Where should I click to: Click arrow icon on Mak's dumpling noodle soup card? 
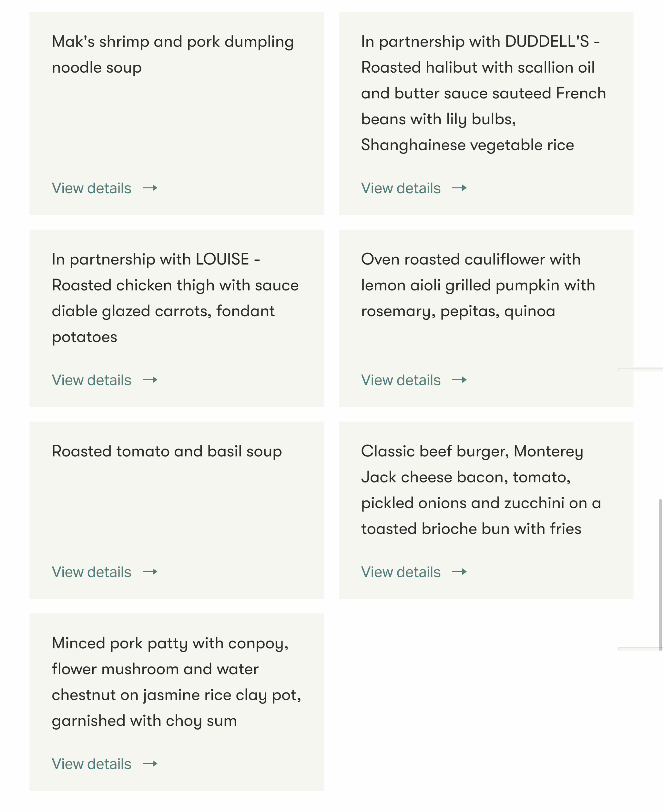(x=150, y=188)
